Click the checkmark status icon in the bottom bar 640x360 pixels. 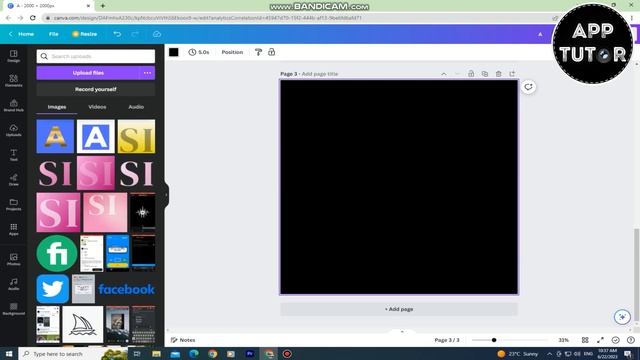(616, 340)
